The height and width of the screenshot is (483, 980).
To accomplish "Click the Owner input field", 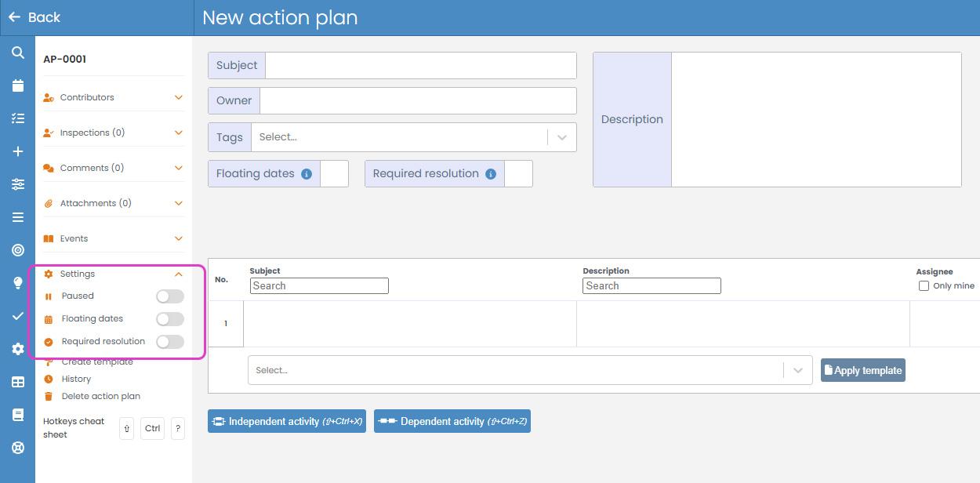I will (x=418, y=100).
